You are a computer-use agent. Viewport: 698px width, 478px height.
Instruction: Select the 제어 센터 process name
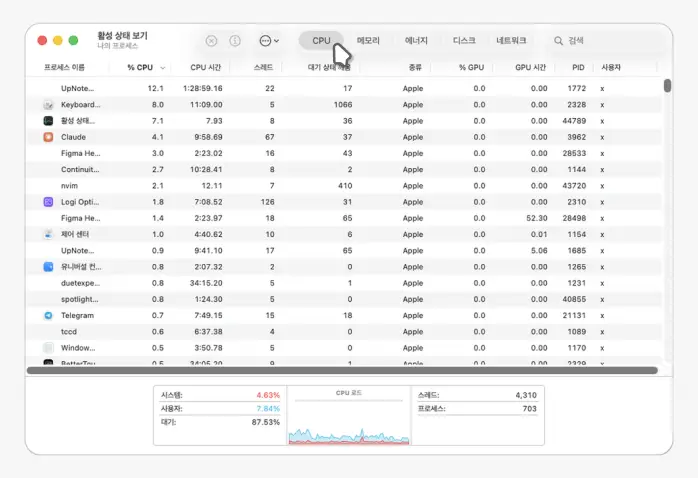tap(75, 234)
